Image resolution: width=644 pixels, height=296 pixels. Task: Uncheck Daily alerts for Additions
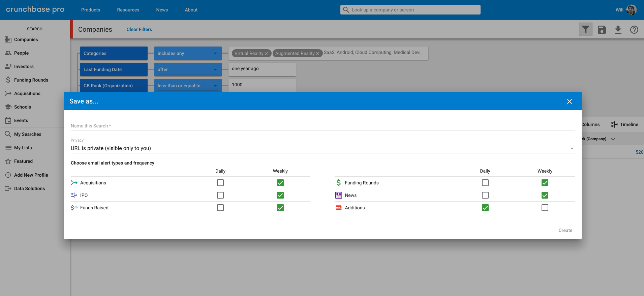485,208
